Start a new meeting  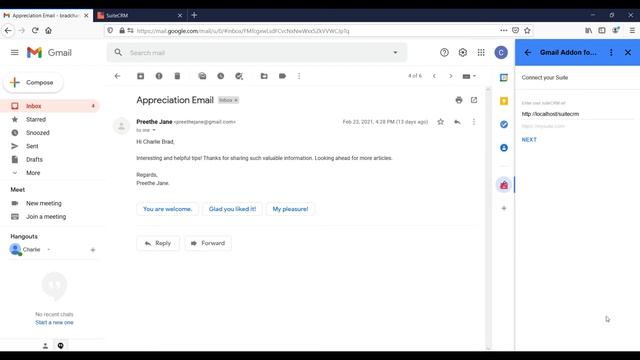(x=44, y=203)
